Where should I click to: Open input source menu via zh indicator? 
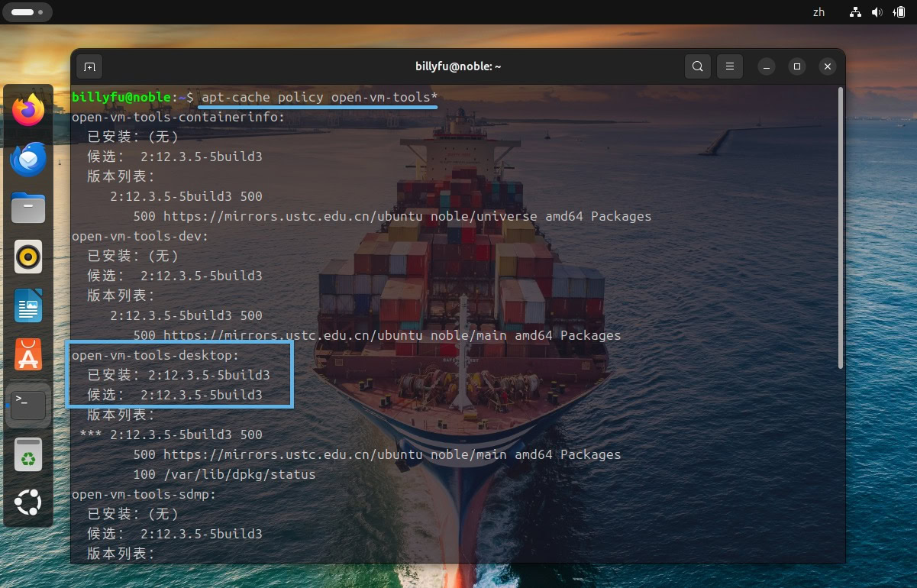click(819, 12)
